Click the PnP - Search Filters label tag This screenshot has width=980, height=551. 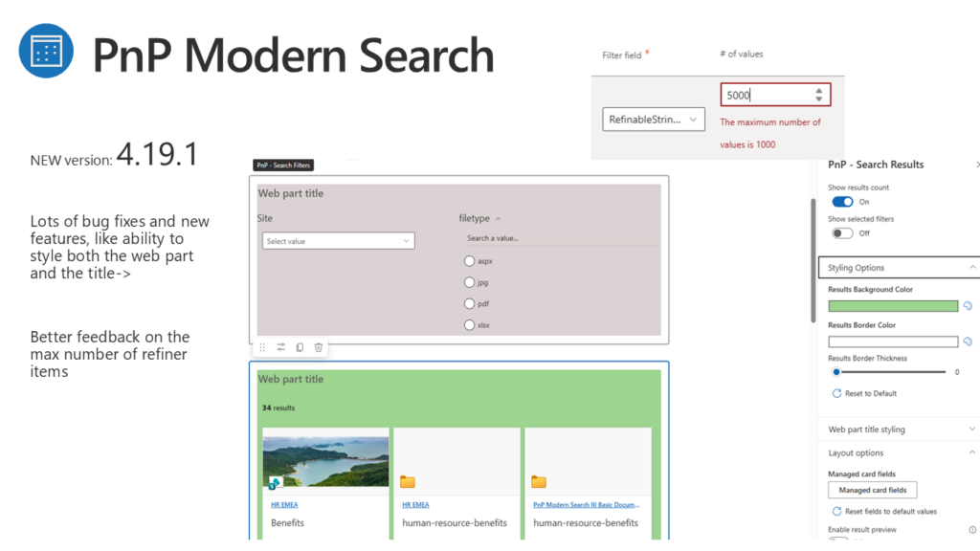click(283, 165)
